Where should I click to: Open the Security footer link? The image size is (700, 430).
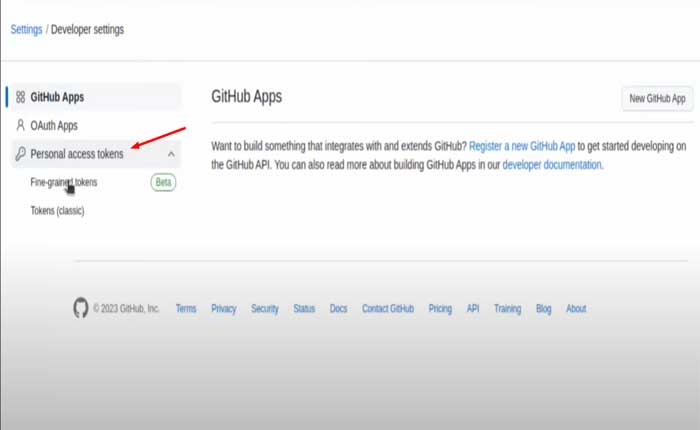(x=265, y=309)
